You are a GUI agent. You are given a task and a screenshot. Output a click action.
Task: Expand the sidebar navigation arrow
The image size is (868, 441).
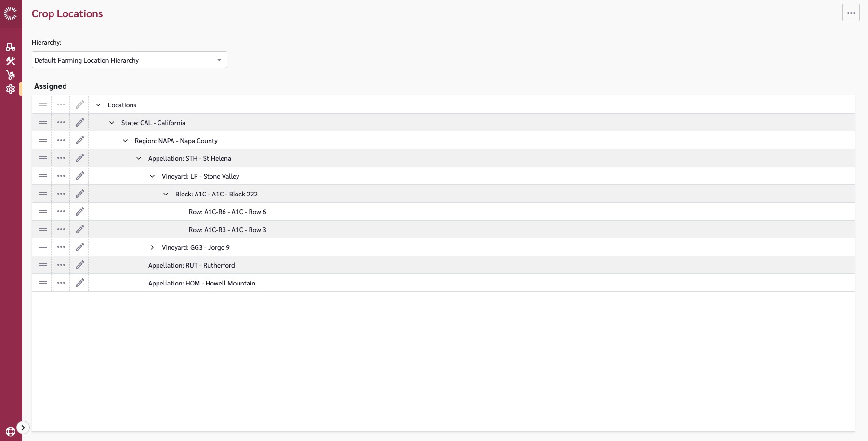point(23,428)
